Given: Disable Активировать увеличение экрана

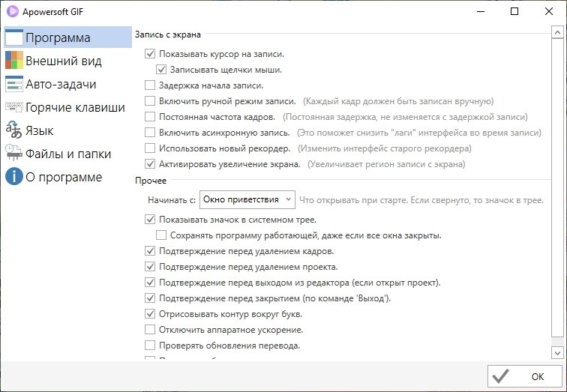Looking at the screenshot, I should [150, 163].
